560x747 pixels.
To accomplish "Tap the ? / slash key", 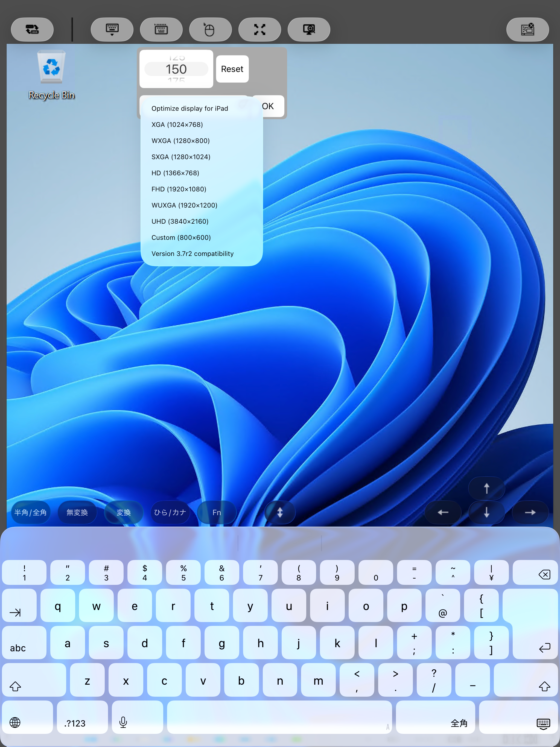I will 434,680.
